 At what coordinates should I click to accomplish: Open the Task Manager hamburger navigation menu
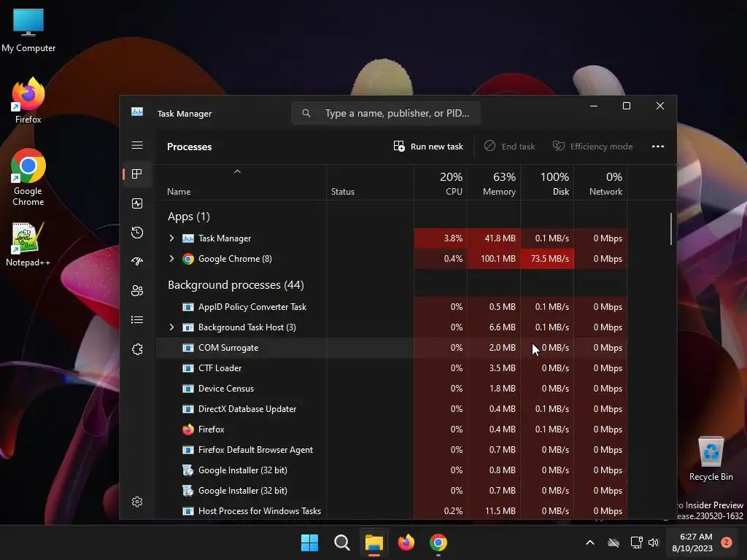[x=137, y=145]
